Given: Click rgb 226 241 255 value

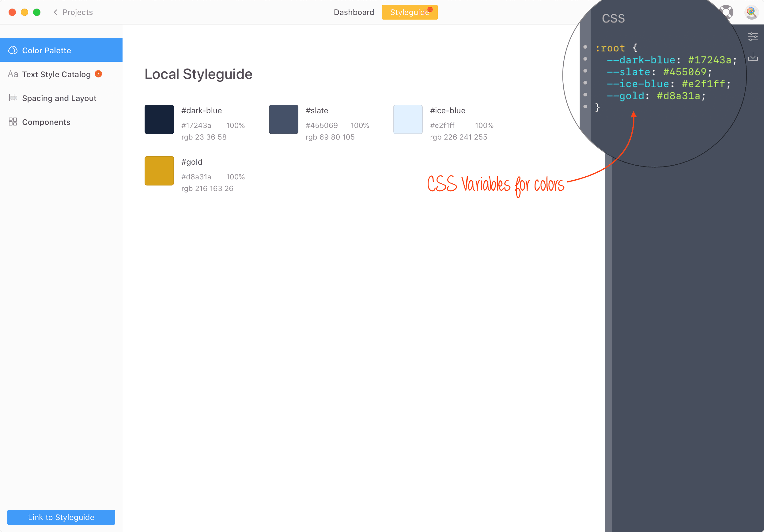Looking at the screenshot, I should tap(459, 137).
